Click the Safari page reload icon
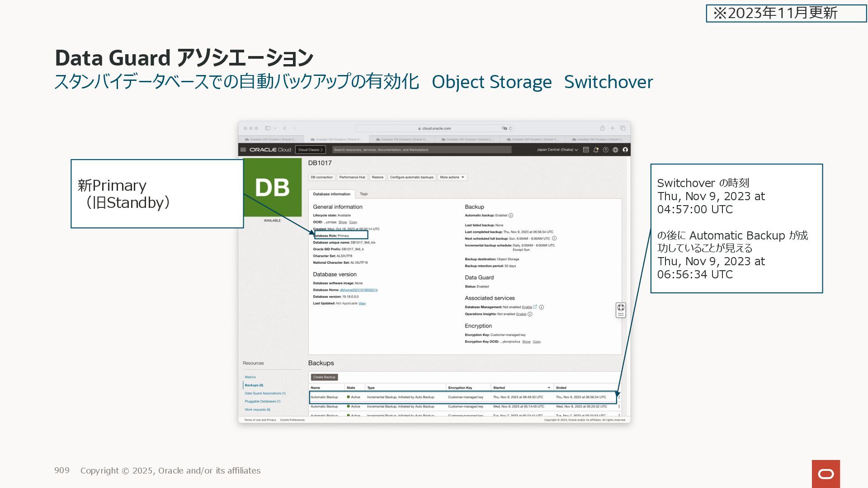Image resolution: width=868 pixels, height=488 pixels. click(x=510, y=128)
